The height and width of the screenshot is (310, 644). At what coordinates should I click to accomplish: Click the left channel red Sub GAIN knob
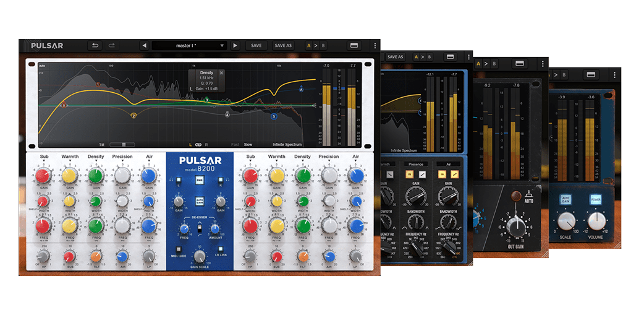point(43,176)
